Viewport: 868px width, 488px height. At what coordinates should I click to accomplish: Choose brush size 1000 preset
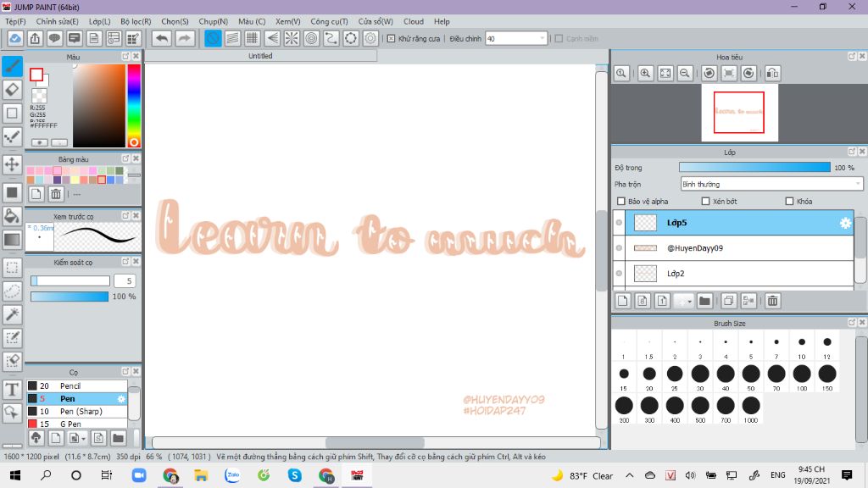(751, 409)
